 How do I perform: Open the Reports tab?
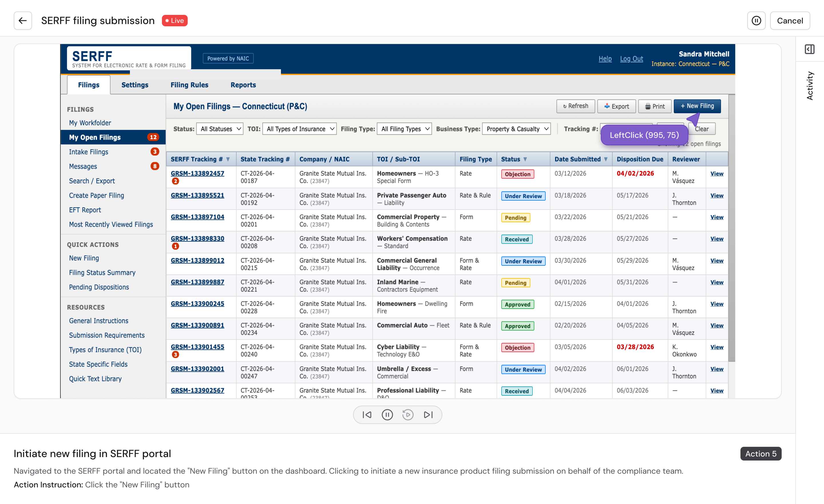pyautogui.click(x=243, y=85)
